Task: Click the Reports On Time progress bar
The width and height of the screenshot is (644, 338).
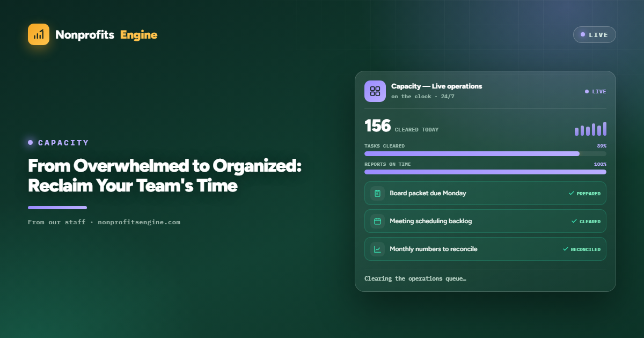Action: point(485,172)
